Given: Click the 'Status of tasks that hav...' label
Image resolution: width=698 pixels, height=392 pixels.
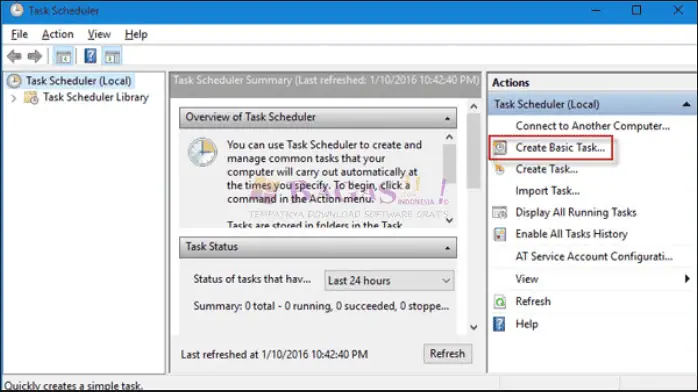Looking at the screenshot, I should pos(252,279).
